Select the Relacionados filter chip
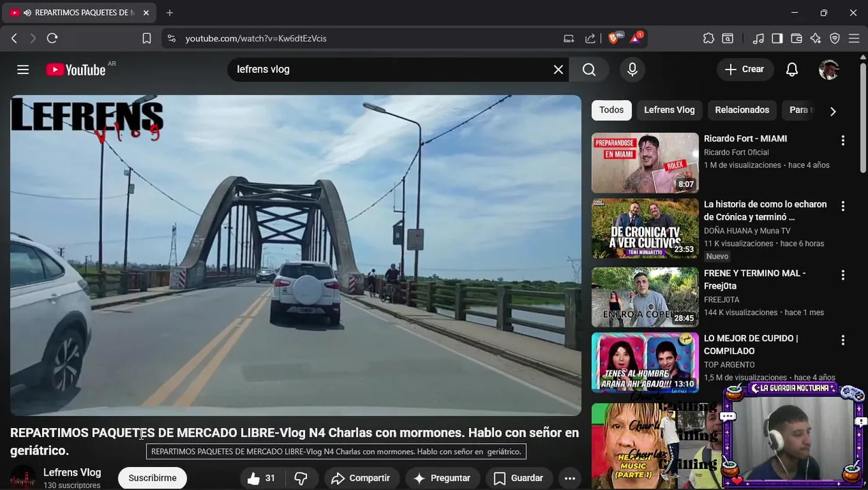This screenshot has width=868, height=490. [x=742, y=110]
